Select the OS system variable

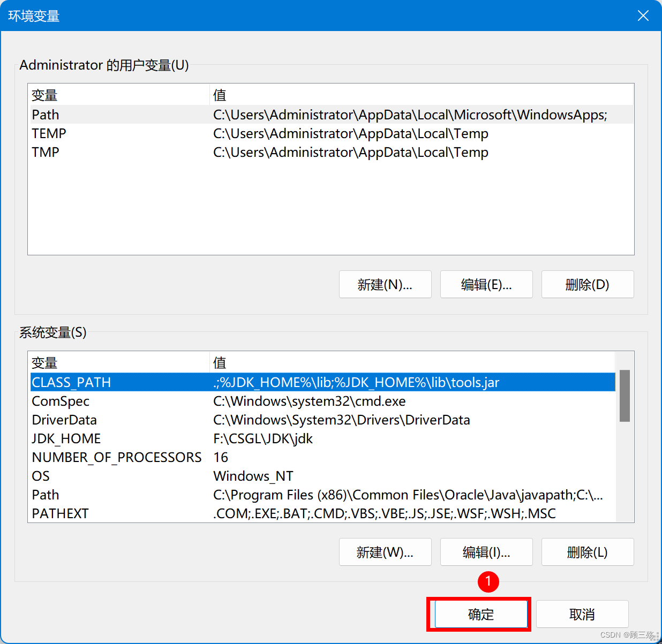point(323,476)
